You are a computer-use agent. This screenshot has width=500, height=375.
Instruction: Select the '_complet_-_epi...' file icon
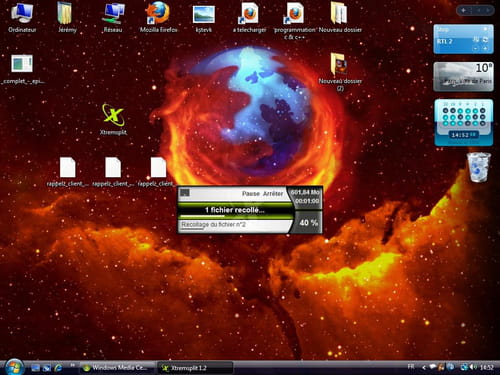coord(22,69)
